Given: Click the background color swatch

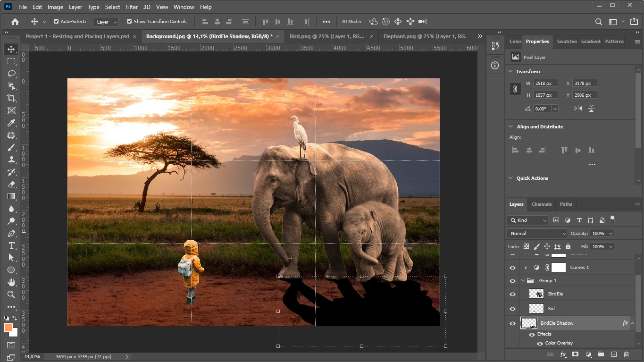Looking at the screenshot, I should click(x=14, y=333).
